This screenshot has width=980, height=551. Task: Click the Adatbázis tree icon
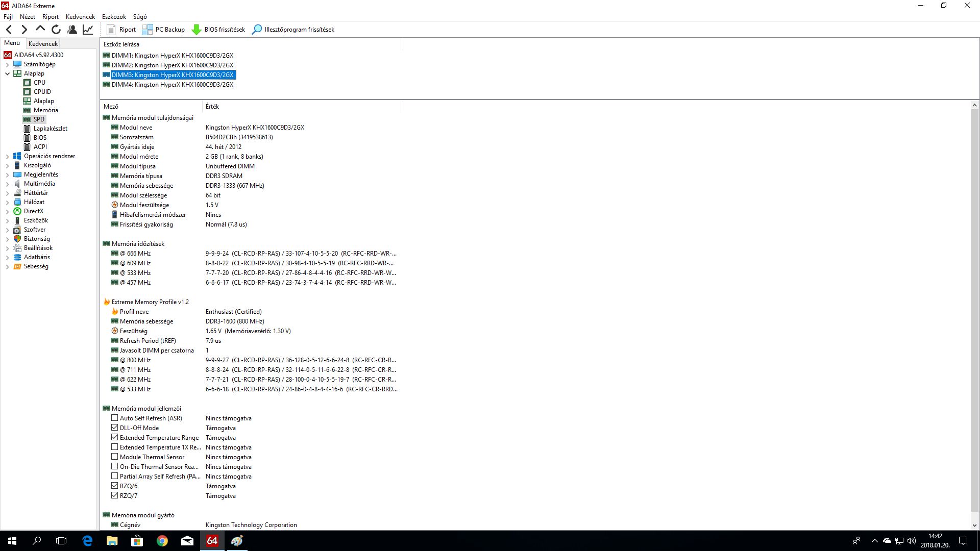click(x=17, y=257)
